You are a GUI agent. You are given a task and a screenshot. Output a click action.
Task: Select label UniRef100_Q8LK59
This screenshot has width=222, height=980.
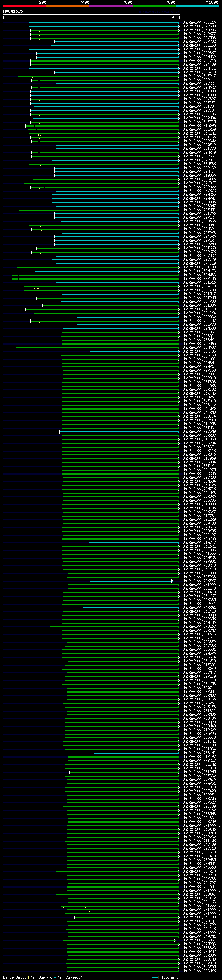pyautogui.click(x=199, y=129)
